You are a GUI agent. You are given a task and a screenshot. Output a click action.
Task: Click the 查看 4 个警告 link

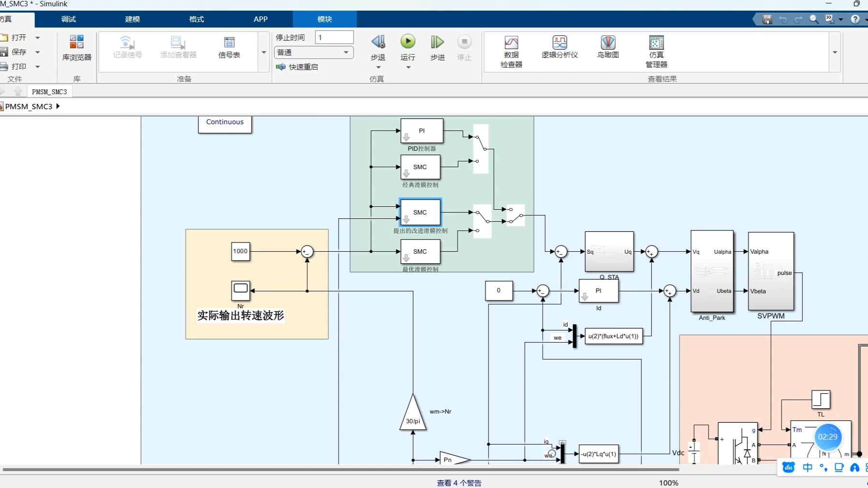pyautogui.click(x=458, y=483)
